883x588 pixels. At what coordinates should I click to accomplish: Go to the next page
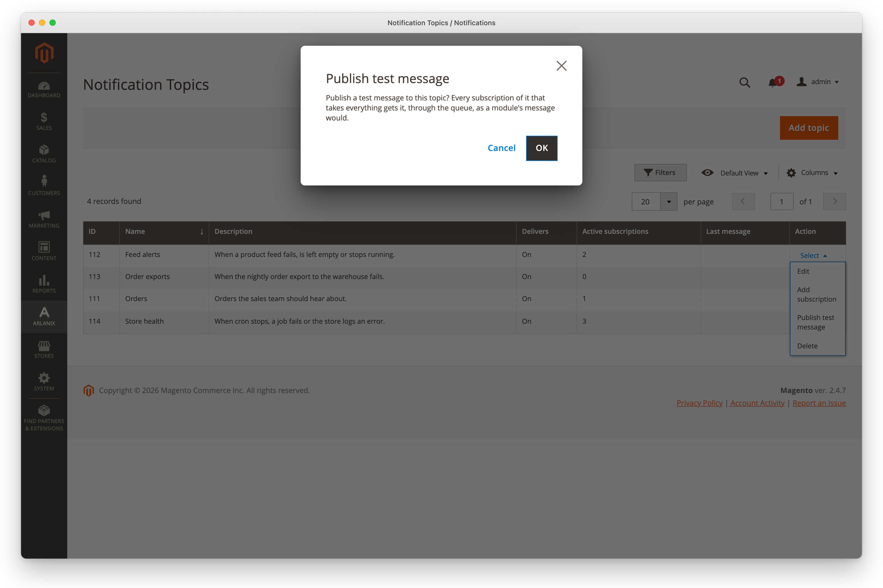pos(834,202)
